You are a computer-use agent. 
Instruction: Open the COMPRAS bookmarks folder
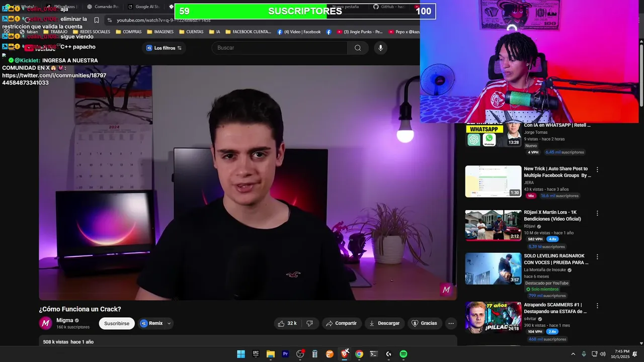[x=128, y=32]
